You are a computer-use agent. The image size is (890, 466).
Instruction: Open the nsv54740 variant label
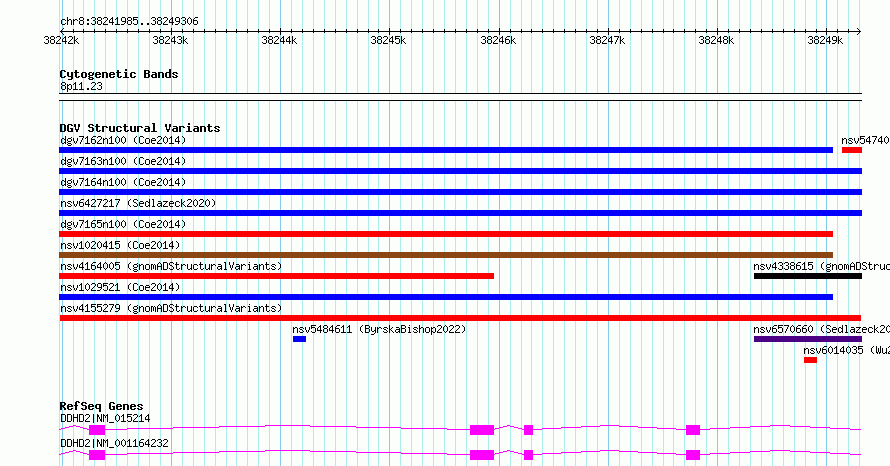(866, 140)
